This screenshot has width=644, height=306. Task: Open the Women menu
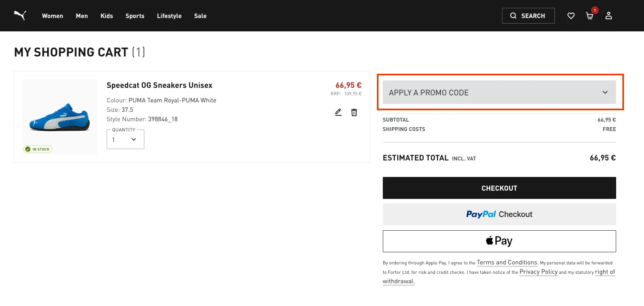coord(53,16)
